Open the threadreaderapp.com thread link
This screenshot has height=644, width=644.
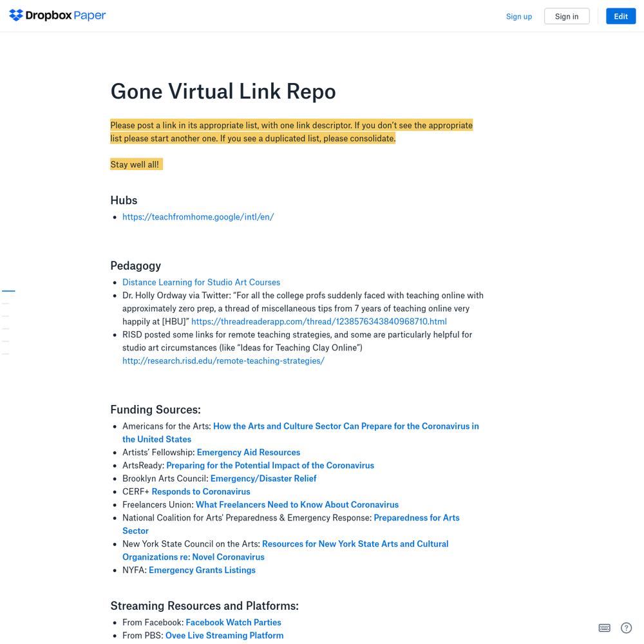click(x=319, y=321)
